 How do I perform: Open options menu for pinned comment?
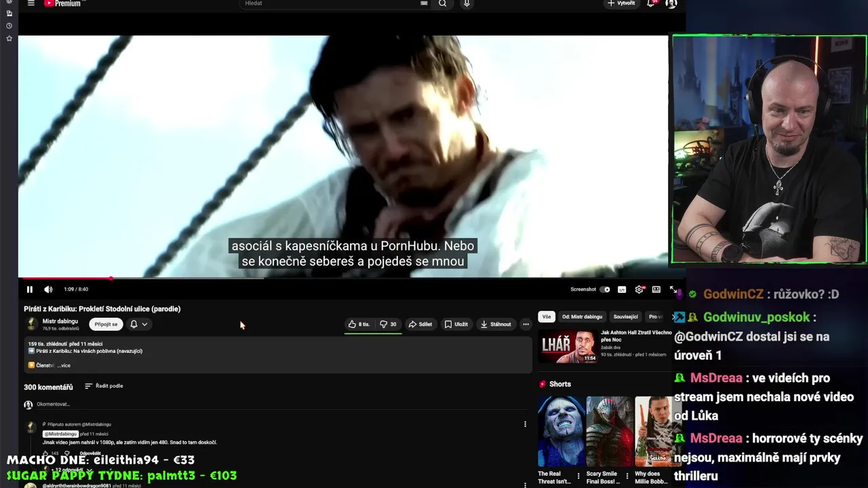click(525, 424)
